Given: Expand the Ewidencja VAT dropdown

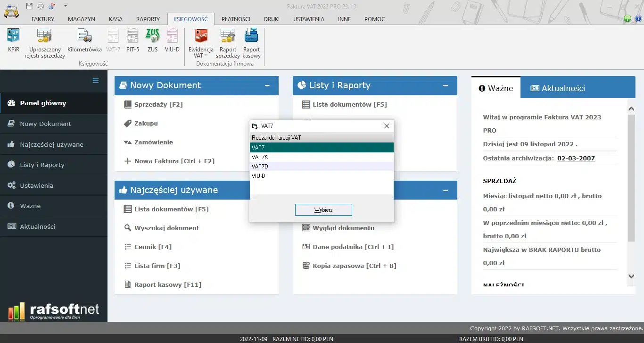Looking at the screenshot, I should tap(201, 56).
